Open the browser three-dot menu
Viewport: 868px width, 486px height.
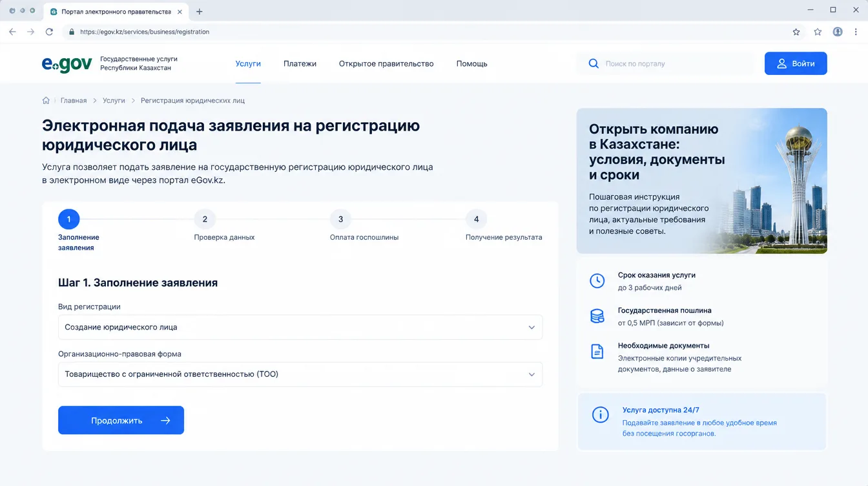pos(855,32)
